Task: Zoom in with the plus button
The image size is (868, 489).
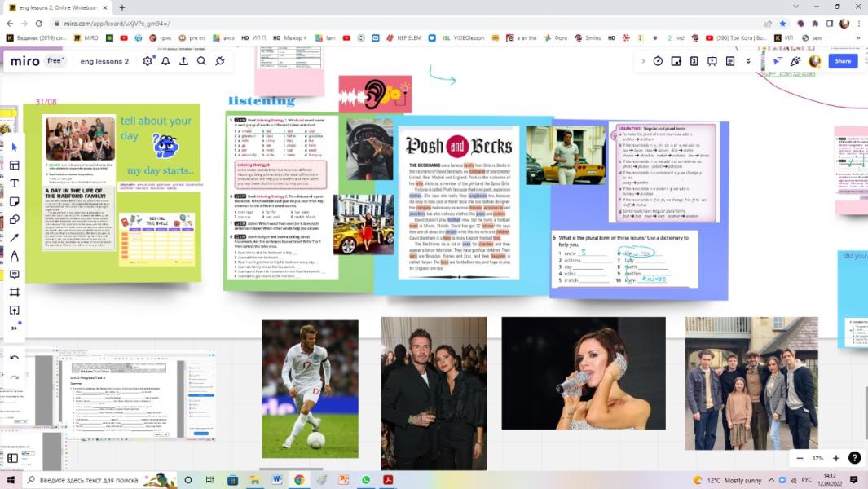Action: click(x=836, y=458)
